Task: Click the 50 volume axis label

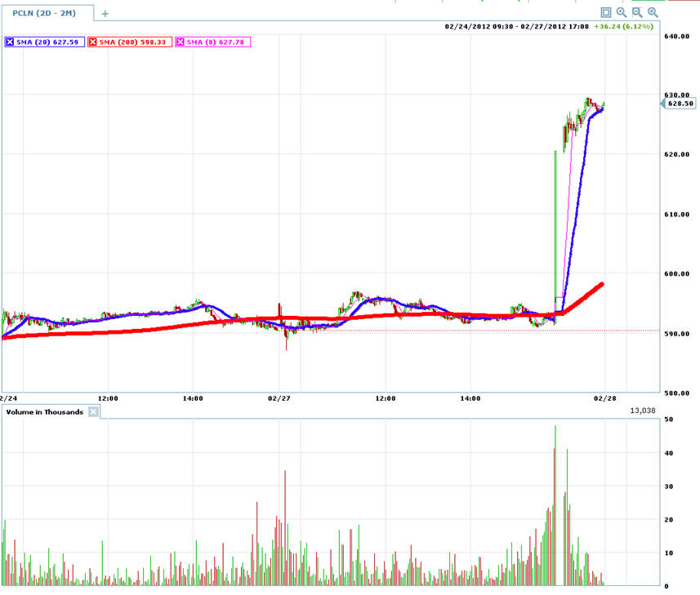Action: coord(669,420)
